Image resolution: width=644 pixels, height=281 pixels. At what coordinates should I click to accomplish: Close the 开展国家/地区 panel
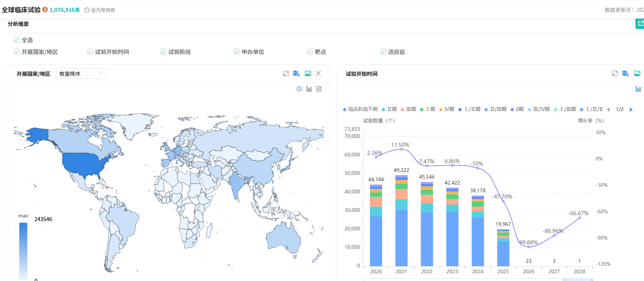[x=318, y=74]
